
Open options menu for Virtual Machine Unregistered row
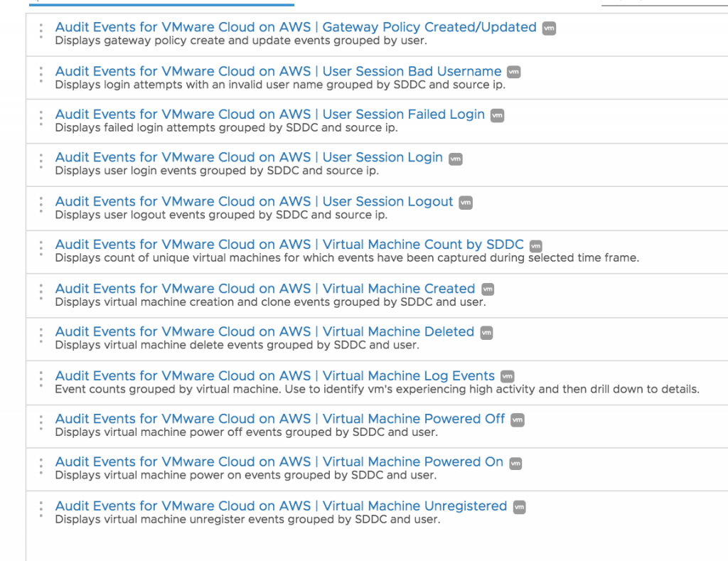[x=41, y=509]
